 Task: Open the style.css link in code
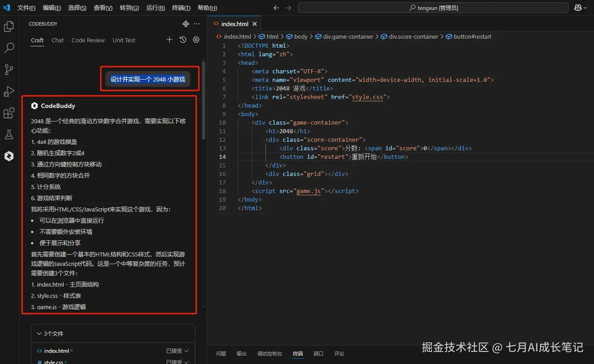click(x=367, y=97)
